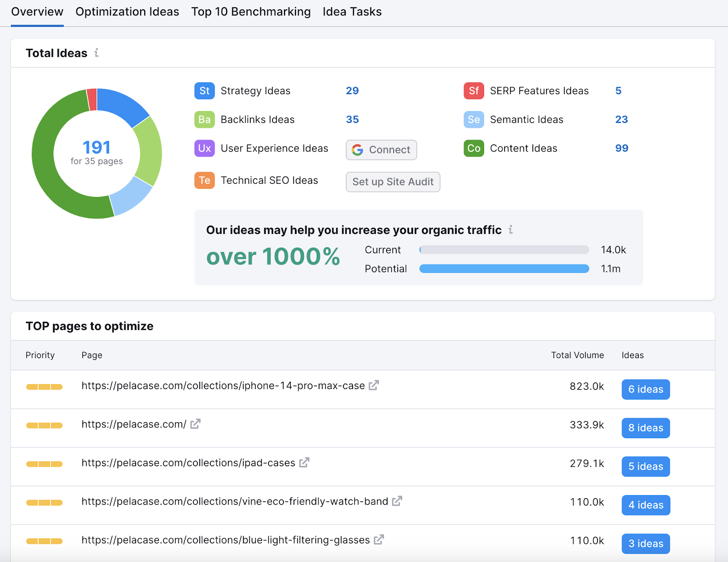This screenshot has height=562, width=728.
Task: Go to the Idea Tasks tab
Action: click(x=352, y=12)
